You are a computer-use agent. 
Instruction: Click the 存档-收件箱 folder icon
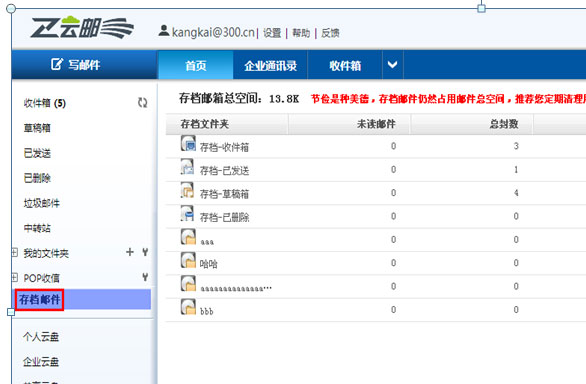click(188, 144)
